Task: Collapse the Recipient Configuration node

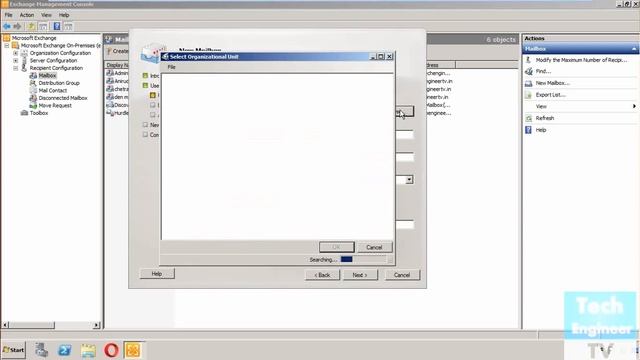Action: tap(16, 68)
